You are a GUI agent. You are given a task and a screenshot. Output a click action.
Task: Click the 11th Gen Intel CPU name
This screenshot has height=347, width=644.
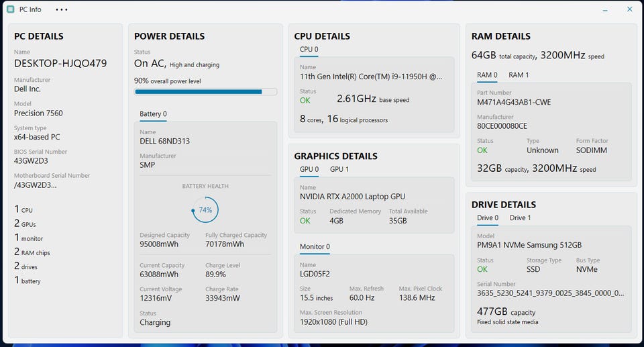370,77
